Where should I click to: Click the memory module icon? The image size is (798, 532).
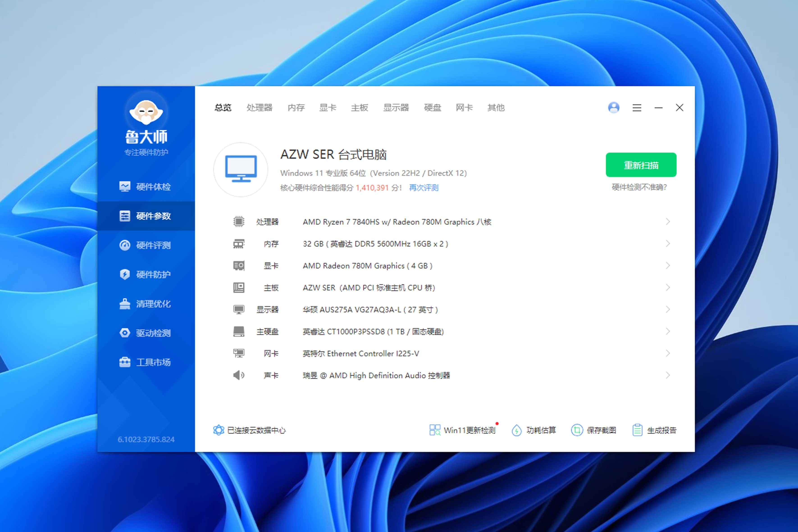click(239, 244)
